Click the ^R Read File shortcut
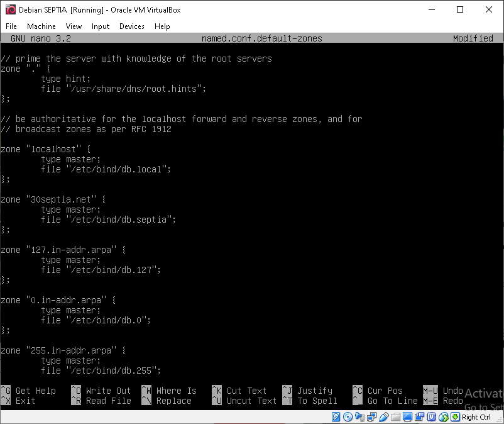This screenshot has height=424, width=504. coord(101,401)
